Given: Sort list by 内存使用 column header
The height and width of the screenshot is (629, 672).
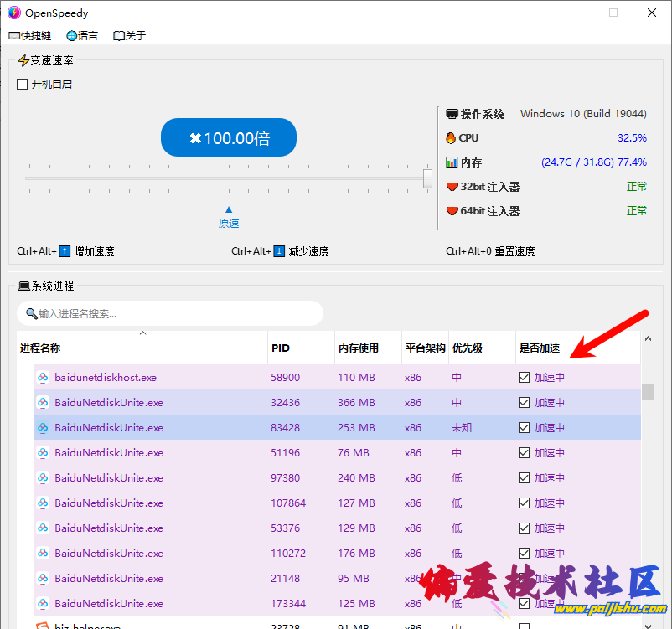Looking at the screenshot, I should [359, 348].
